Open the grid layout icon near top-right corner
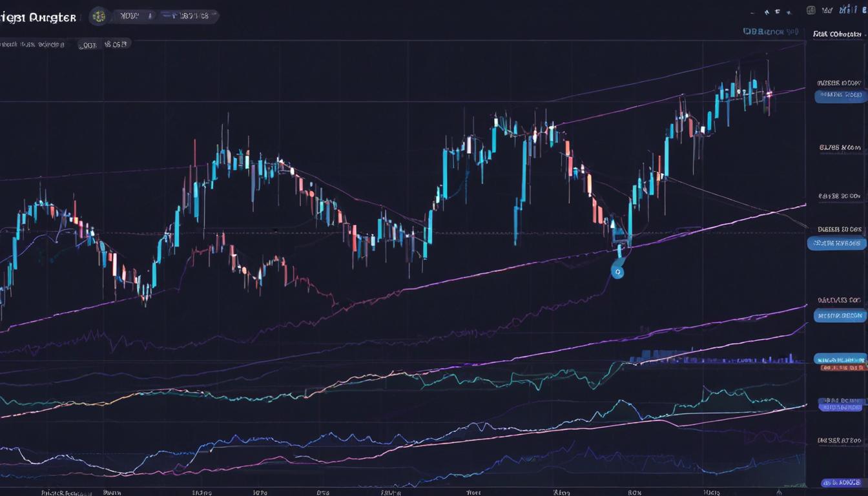 (811, 11)
